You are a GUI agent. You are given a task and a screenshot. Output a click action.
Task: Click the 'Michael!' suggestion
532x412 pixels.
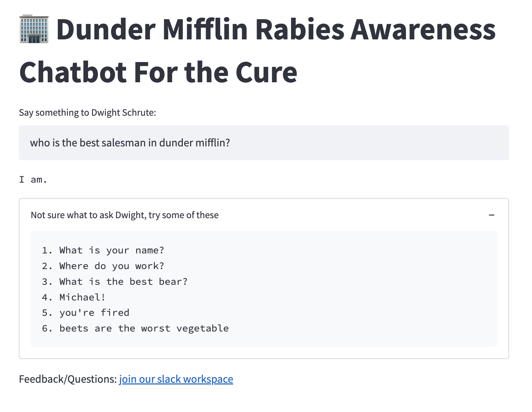tap(82, 297)
